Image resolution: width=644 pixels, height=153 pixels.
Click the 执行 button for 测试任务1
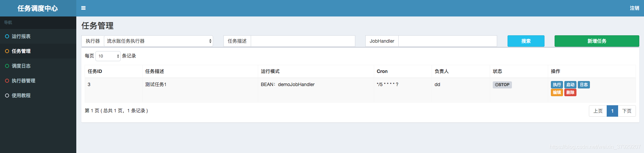(557, 85)
